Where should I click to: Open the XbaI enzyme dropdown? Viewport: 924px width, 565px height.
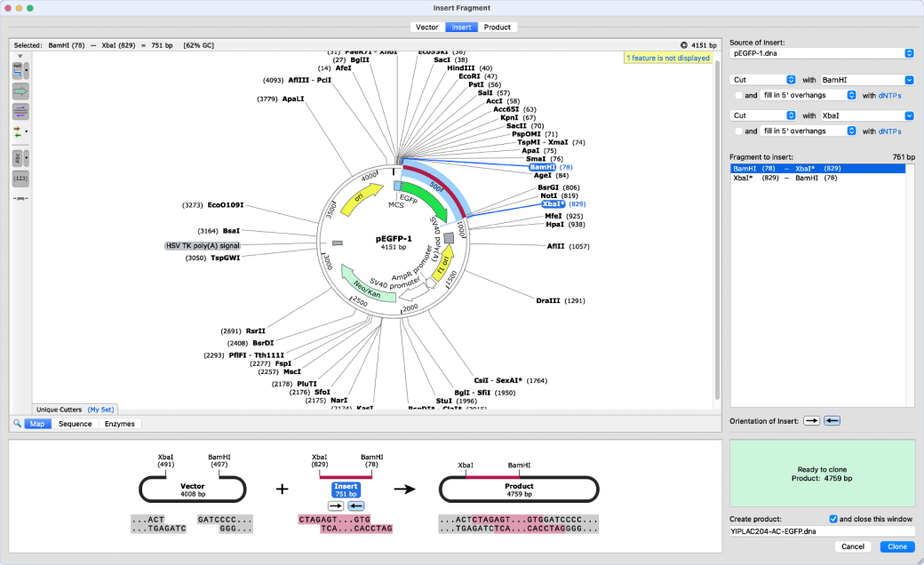click(x=868, y=115)
